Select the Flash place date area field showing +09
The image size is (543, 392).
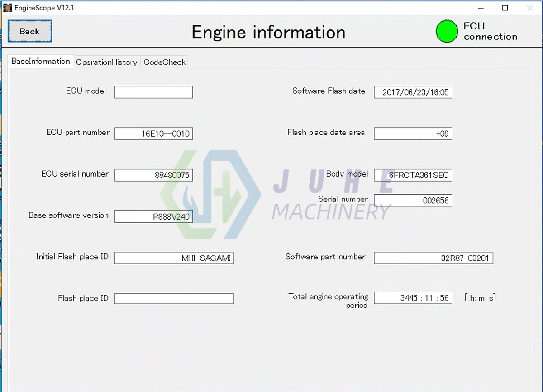(x=413, y=134)
